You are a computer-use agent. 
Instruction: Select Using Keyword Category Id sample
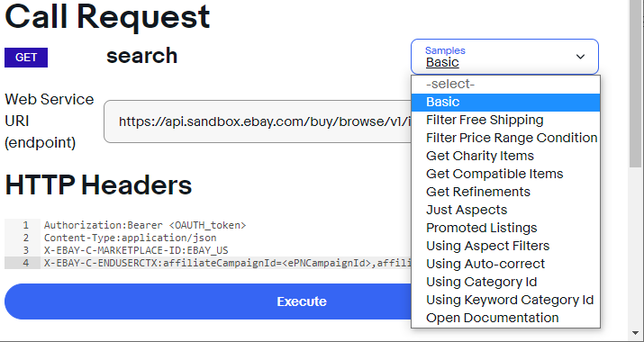505,300
